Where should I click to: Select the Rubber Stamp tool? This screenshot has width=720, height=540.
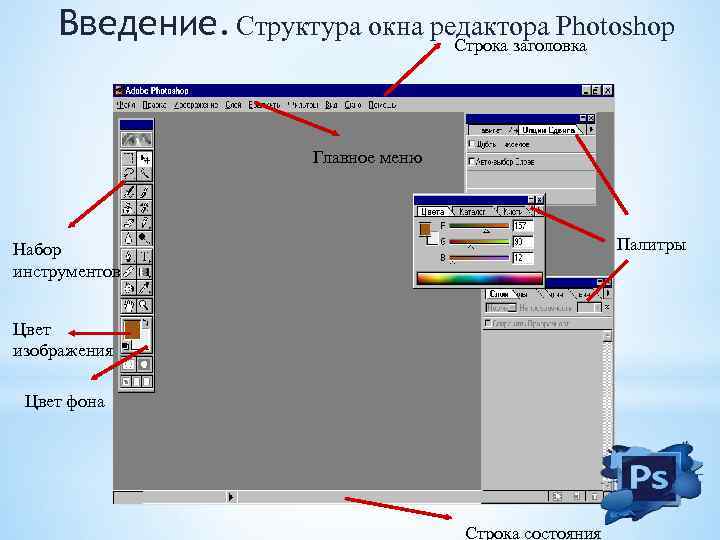point(128,208)
